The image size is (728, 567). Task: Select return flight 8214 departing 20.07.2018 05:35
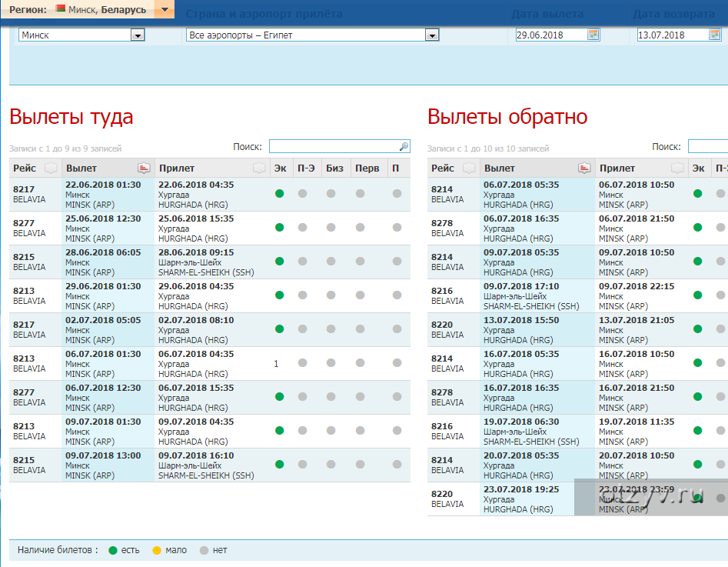pos(577,465)
